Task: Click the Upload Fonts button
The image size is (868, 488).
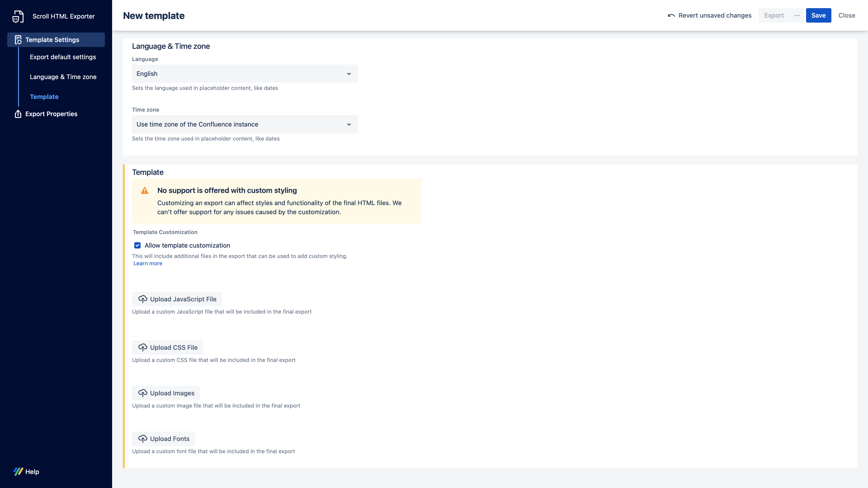Action: pos(163,439)
